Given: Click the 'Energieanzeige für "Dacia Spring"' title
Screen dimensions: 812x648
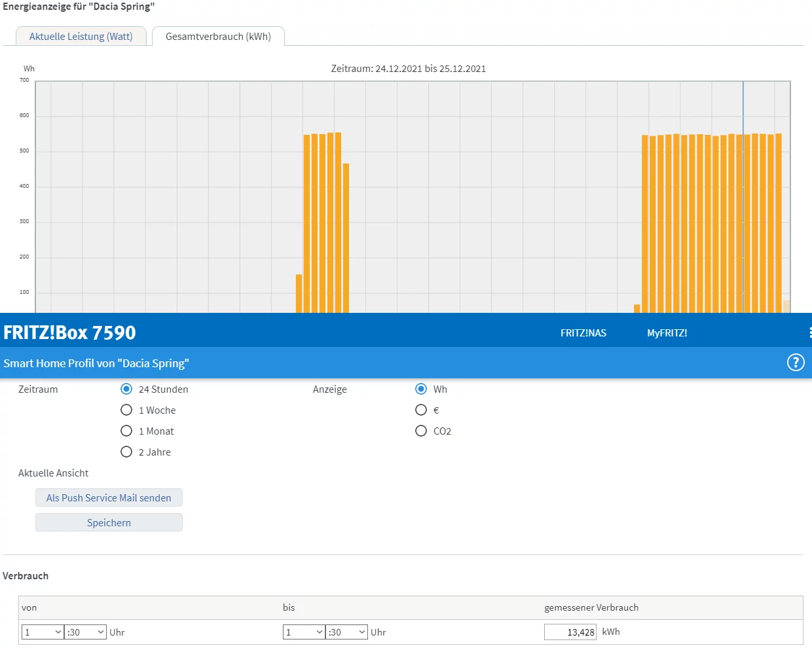Looking at the screenshot, I should tap(79, 7).
